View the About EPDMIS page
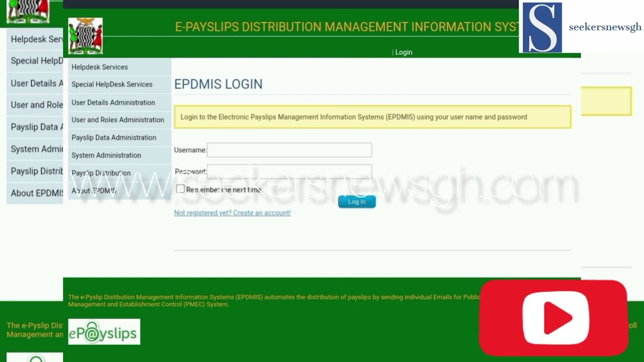This screenshot has width=644, height=362. point(94,190)
